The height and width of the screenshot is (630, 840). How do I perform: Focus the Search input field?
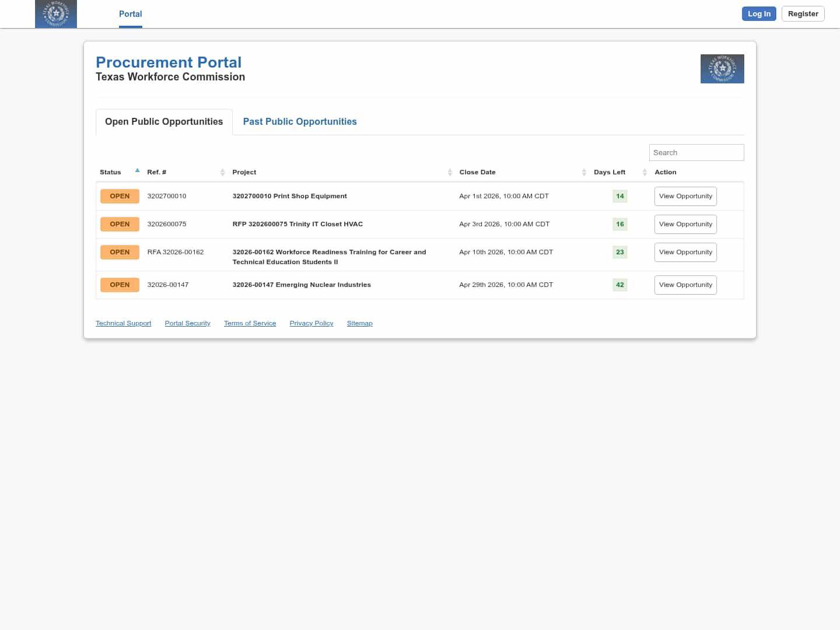tap(696, 152)
